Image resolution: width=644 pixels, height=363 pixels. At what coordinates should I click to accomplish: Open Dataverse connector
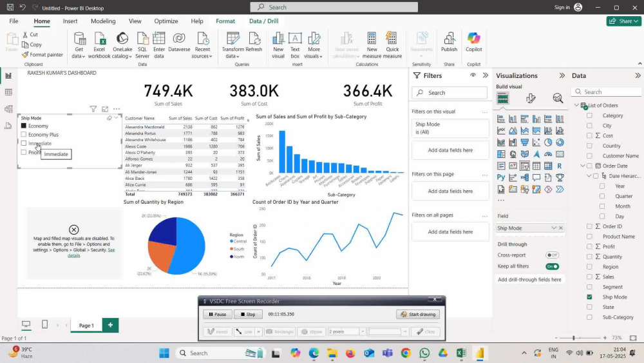click(179, 43)
